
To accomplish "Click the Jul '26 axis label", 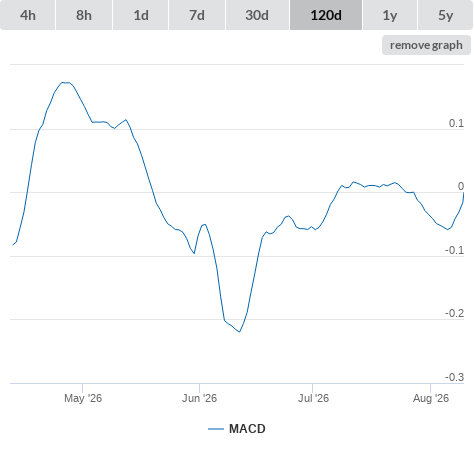I will tap(313, 398).
